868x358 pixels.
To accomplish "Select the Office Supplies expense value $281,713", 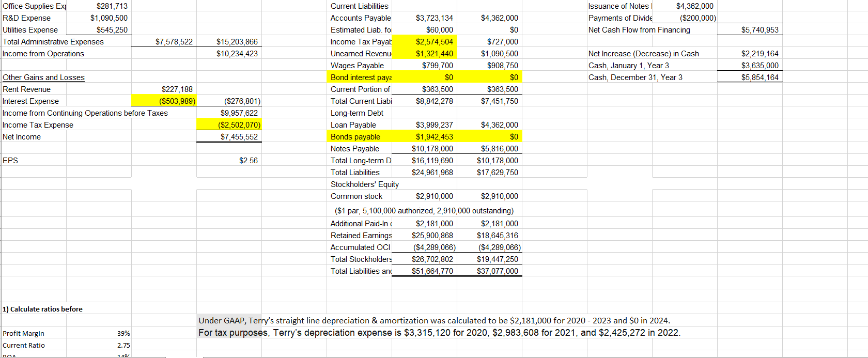I will click(x=112, y=6).
